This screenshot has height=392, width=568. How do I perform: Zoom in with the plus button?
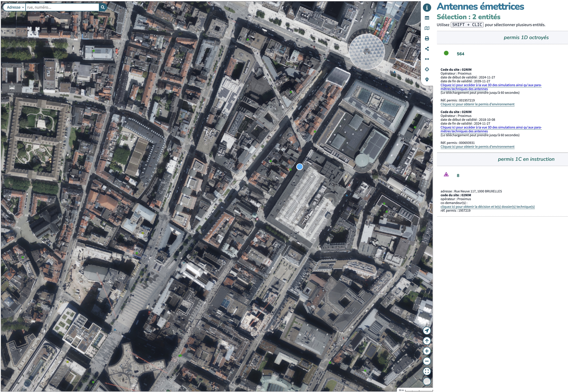click(x=427, y=351)
